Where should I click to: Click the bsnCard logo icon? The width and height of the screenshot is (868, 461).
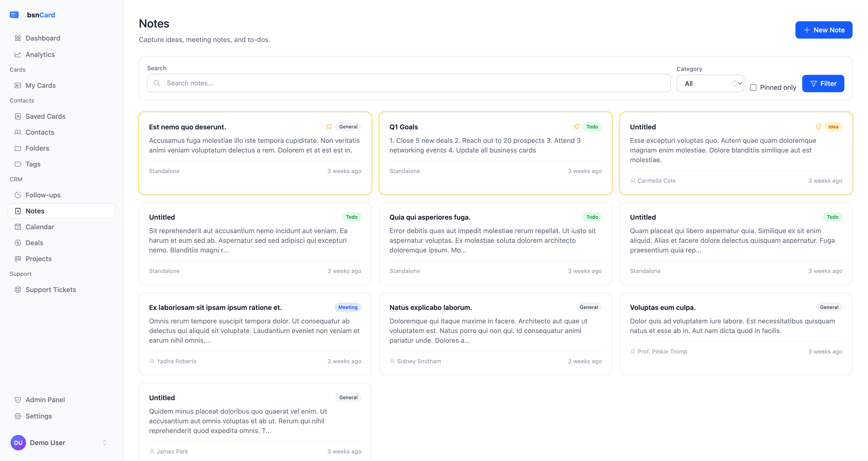tap(14, 15)
